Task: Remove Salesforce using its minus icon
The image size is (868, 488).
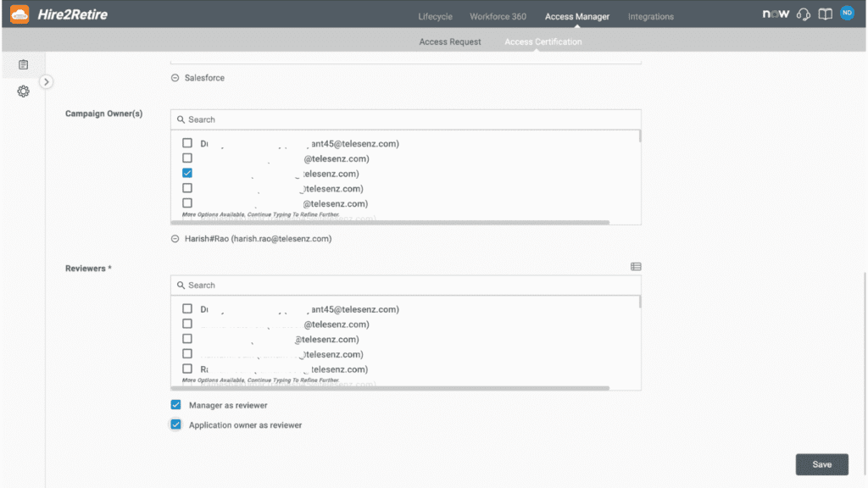Action: [175, 78]
